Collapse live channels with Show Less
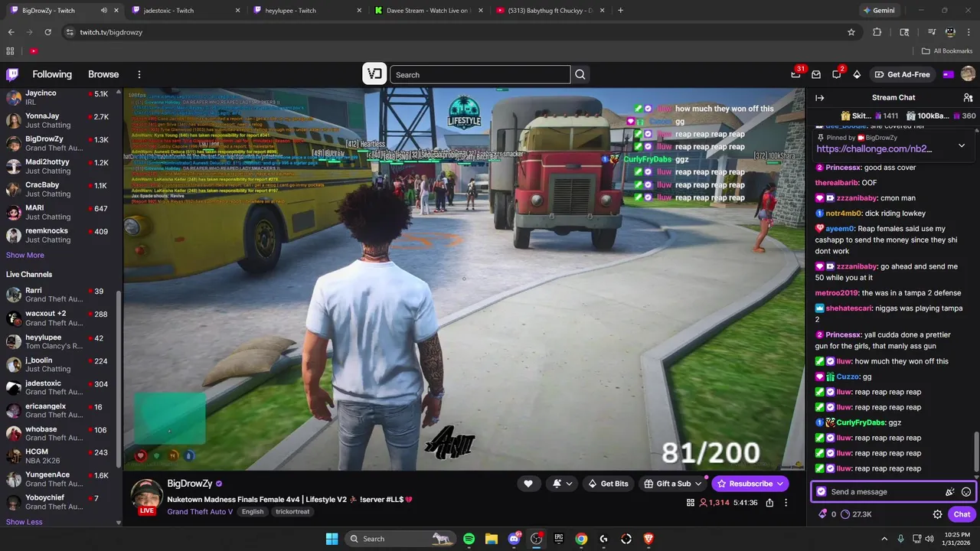Screen dimensions: 980x551 click(x=24, y=522)
